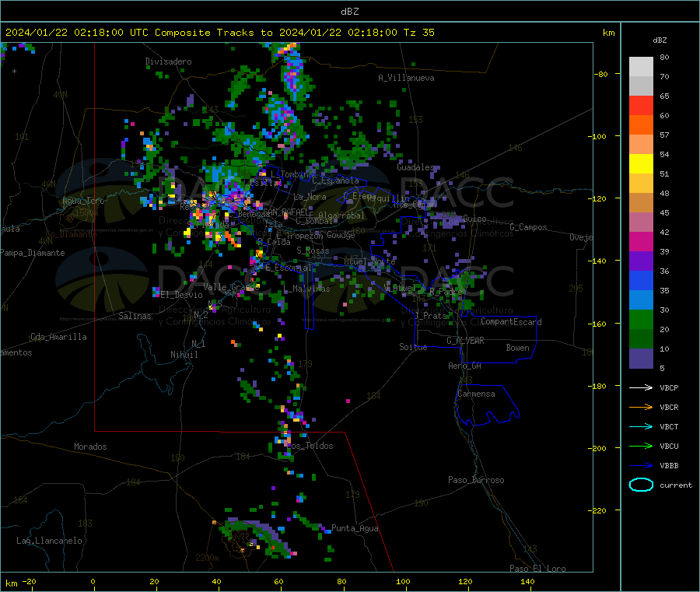Click the 'VBBB' legend label
This screenshot has width=700, height=592.
pos(669,465)
